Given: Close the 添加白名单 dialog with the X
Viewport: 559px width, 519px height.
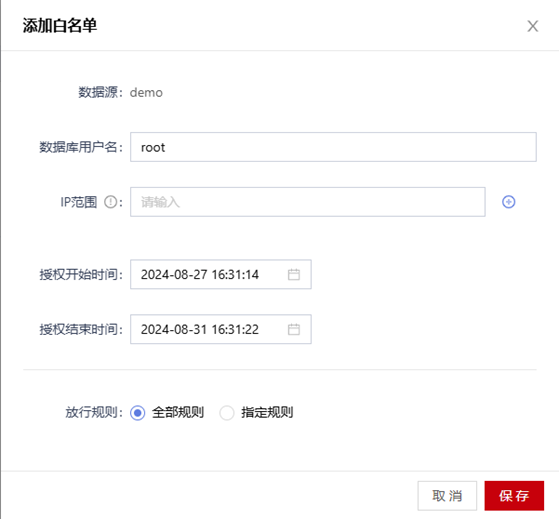Looking at the screenshot, I should coord(533,26).
